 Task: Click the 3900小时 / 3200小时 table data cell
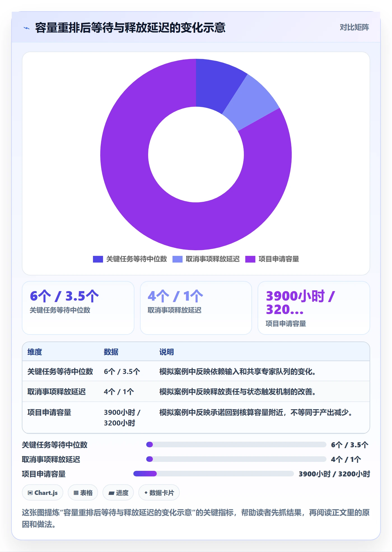(x=122, y=418)
